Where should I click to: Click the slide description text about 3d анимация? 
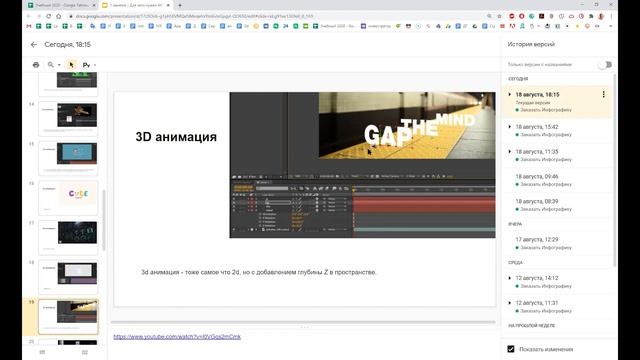(258, 272)
